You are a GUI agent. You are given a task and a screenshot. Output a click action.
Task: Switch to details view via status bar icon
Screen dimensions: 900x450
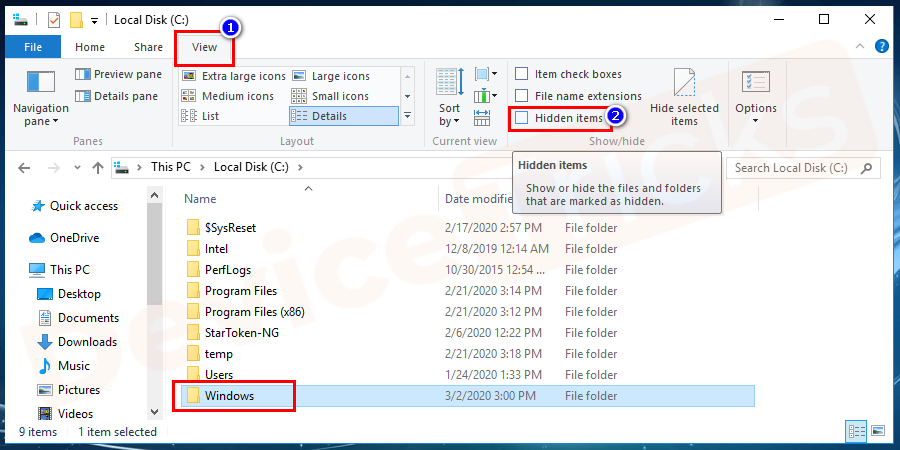(856, 431)
